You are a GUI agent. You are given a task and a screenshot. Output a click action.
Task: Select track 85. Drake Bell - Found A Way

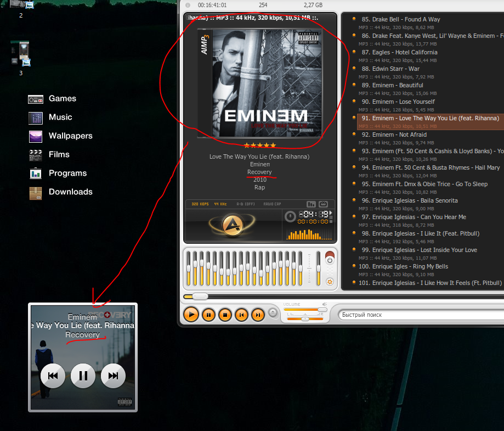coord(430,23)
